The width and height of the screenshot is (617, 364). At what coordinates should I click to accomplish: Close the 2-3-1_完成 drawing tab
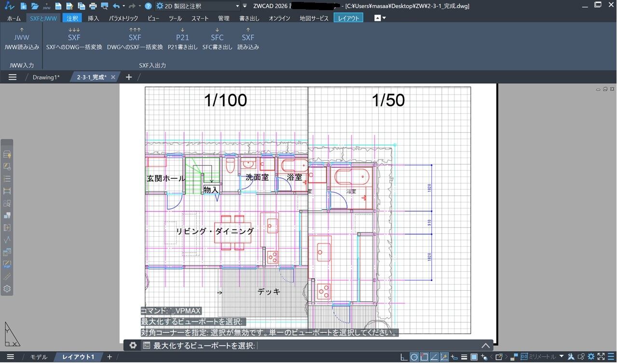point(113,77)
